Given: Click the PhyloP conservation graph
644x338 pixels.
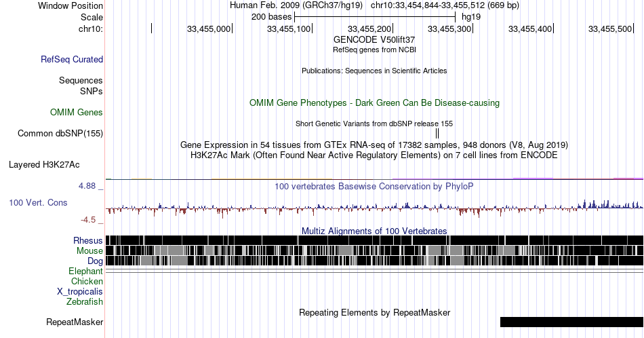Looking at the screenshot, I should click(375, 208).
